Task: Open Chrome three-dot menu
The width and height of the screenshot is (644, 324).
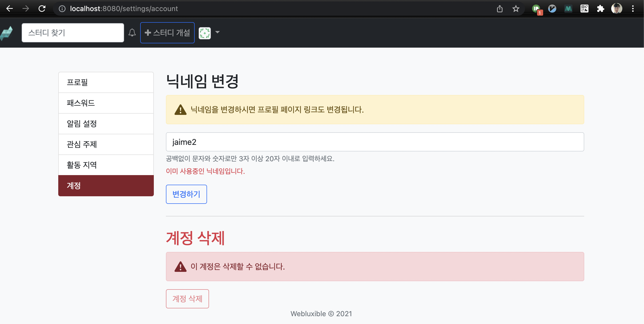Action: 633,9
